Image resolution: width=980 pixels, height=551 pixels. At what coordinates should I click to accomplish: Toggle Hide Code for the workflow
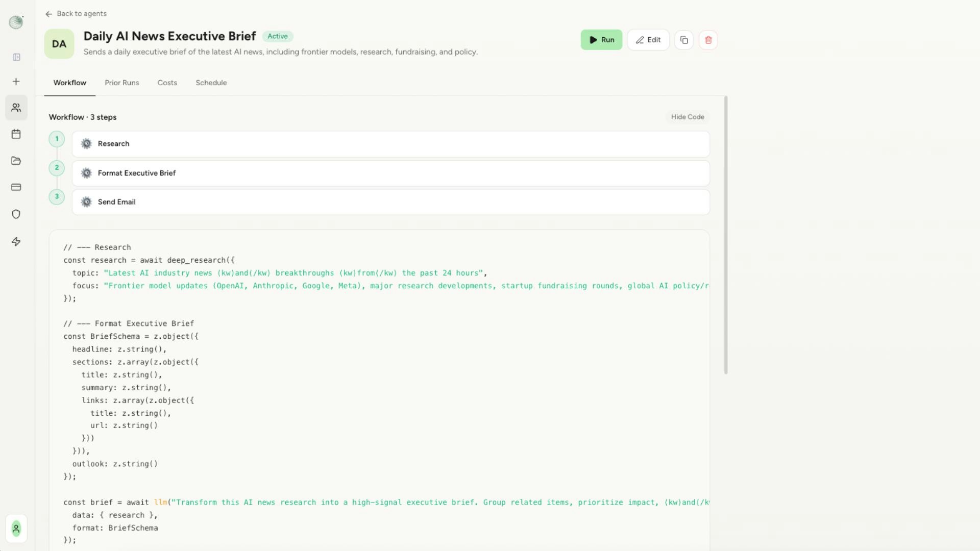point(687,117)
